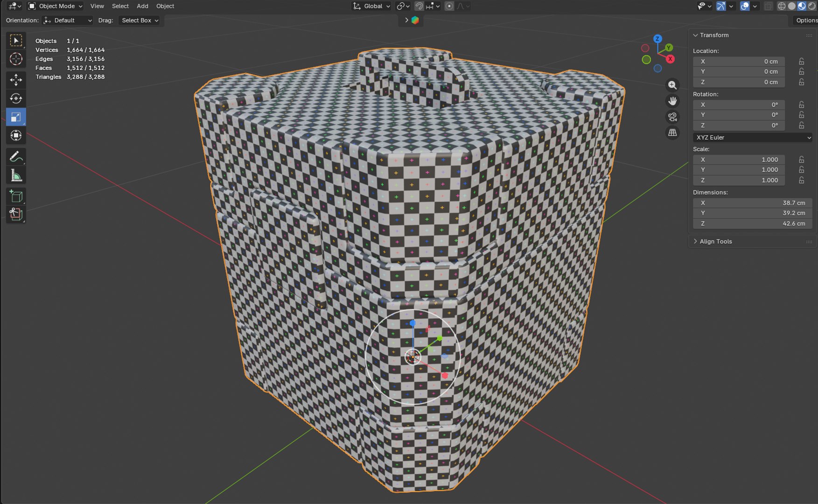Screen dimensions: 818x504
Task: Choose the Rotate tool
Action: click(x=16, y=98)
